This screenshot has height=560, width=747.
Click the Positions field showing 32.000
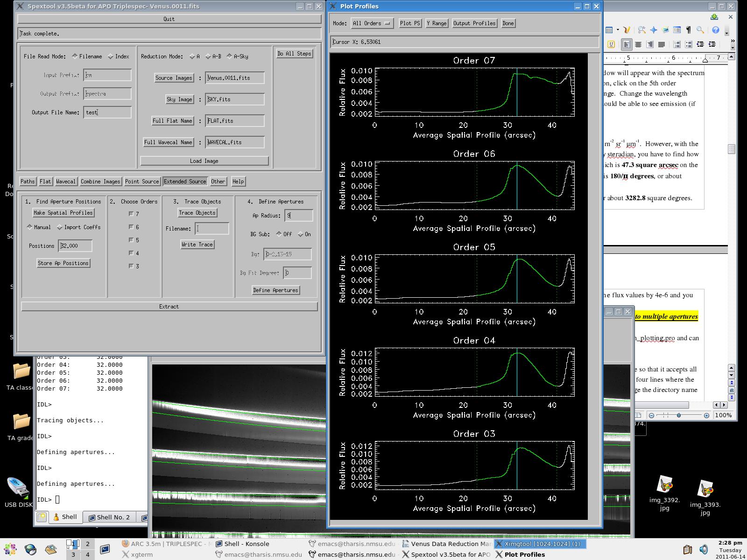[x=75, y=246]
